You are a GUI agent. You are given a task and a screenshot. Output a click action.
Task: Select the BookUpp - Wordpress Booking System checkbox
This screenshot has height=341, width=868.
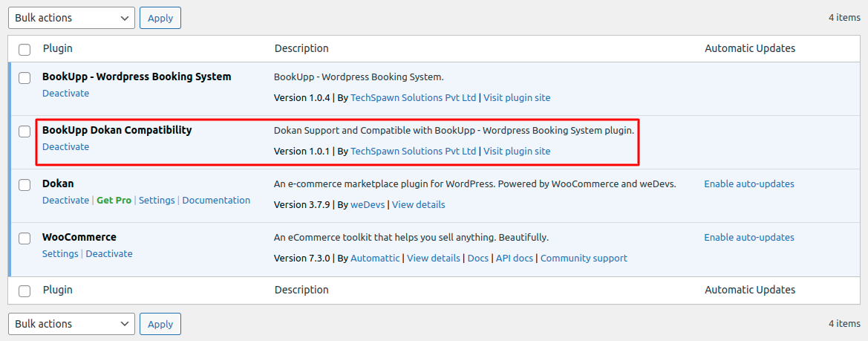[x=25, y=77]
